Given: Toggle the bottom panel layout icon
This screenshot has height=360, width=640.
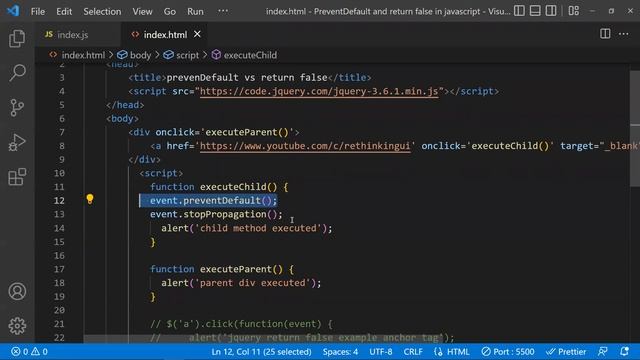Looking at the screenshot, I should pos(535,11).
